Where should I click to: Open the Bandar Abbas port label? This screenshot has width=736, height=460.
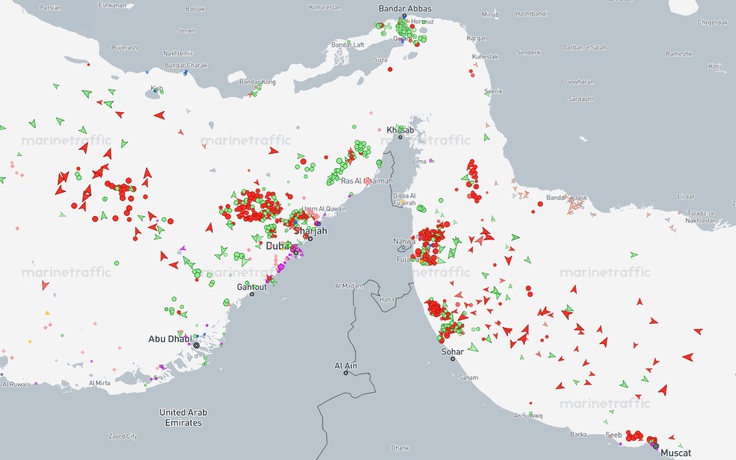(x=405, y=10)
